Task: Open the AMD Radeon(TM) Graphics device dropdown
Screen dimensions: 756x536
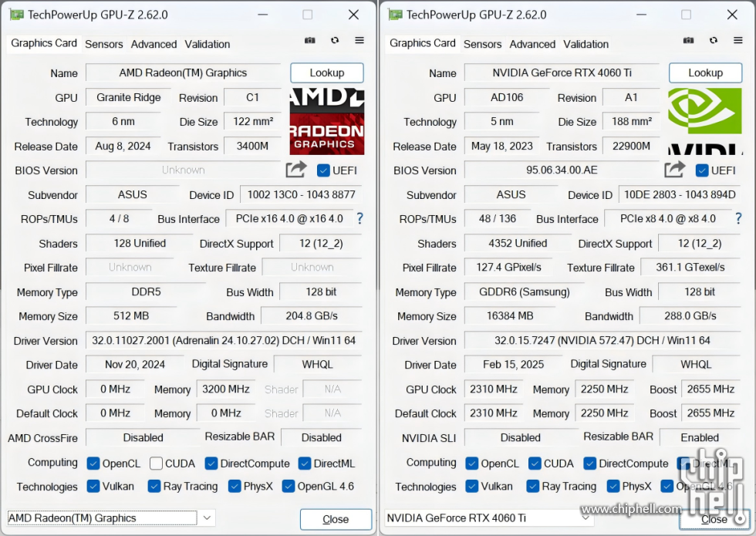Action: 111,518
